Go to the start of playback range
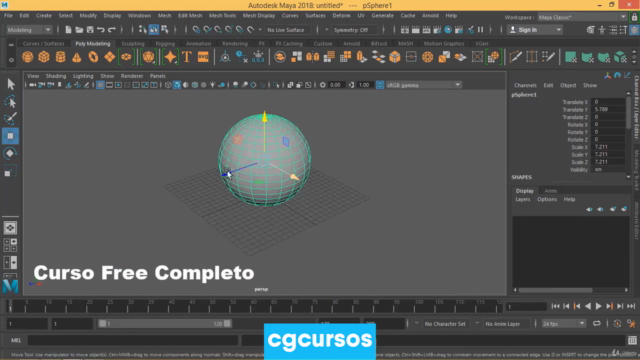 tap(556, 306)
